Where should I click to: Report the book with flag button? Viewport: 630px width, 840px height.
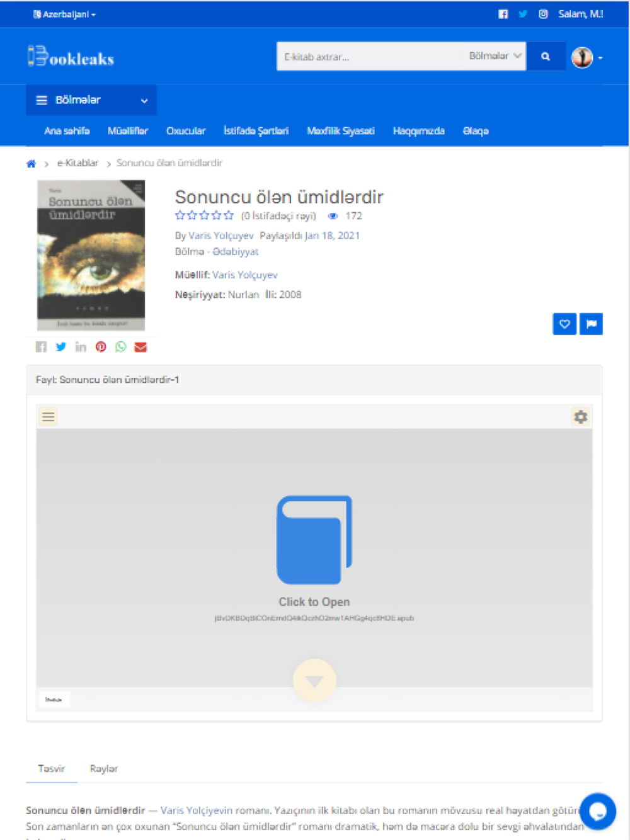pyautogui.click(x=591, y=324)
